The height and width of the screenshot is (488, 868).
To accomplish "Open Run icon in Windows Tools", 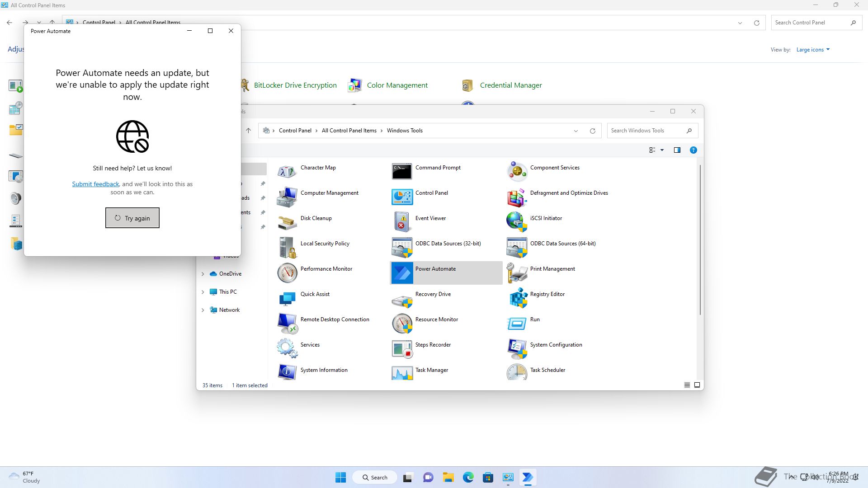I will click(517, 324).
